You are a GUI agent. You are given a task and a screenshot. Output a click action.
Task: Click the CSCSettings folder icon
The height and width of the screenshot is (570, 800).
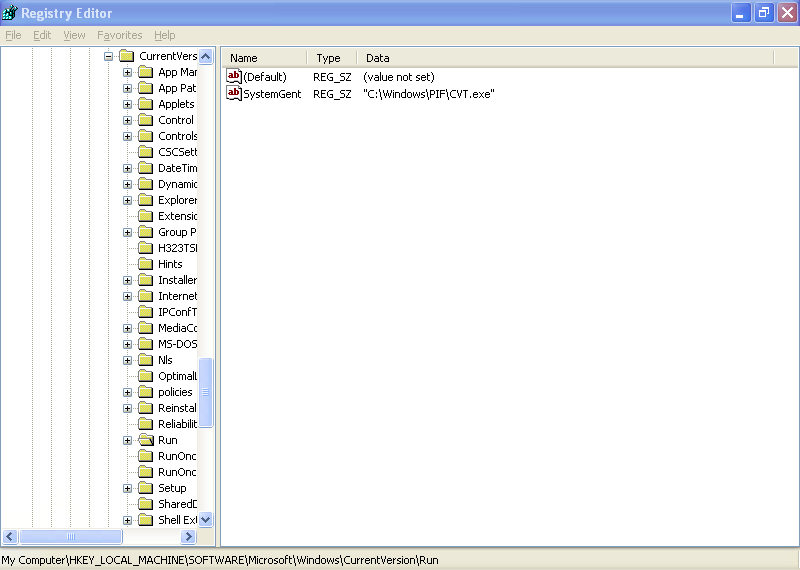pos(146,152)
